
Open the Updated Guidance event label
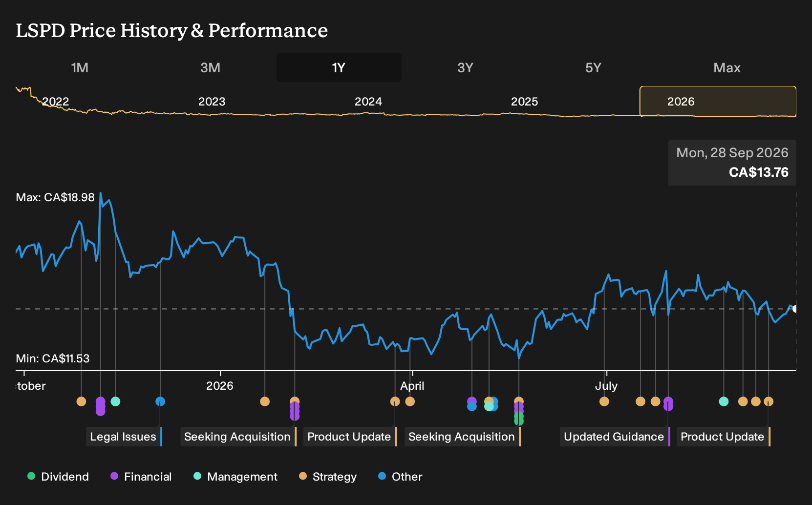(614, 437)
